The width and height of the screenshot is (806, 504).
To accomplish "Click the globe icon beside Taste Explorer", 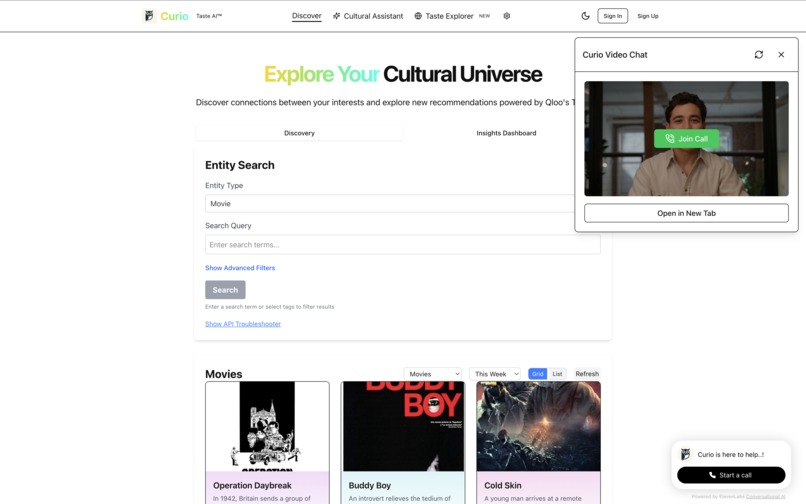I will point(418,16).
